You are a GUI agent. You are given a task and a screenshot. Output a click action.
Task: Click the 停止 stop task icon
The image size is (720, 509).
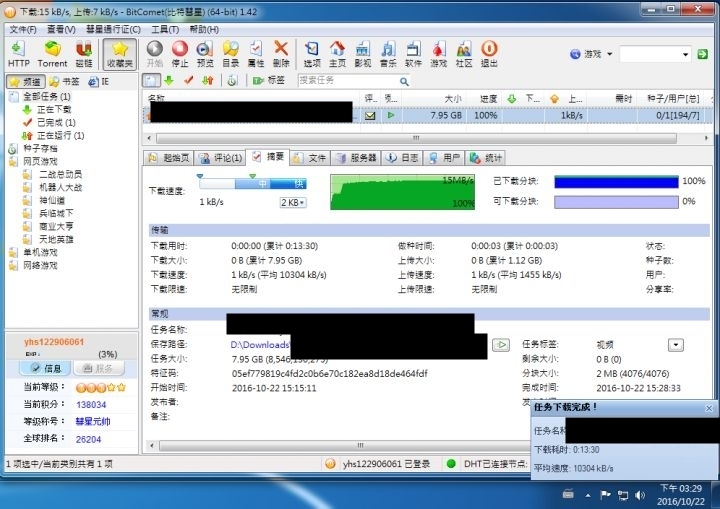(x=180, y=54)
